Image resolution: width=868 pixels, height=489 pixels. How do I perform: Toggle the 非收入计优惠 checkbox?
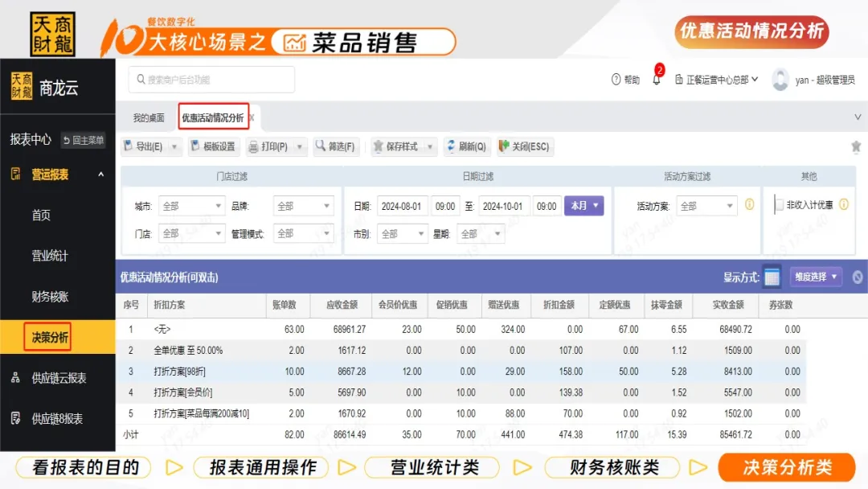click(779, 205)
